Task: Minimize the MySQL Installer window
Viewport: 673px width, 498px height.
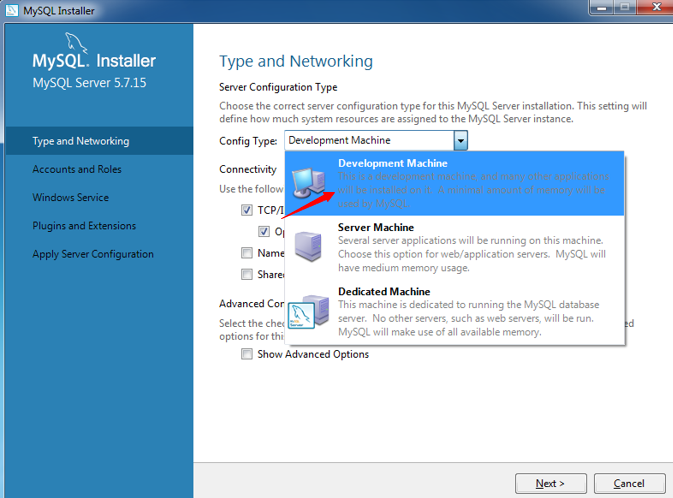Action: point(602,7)
